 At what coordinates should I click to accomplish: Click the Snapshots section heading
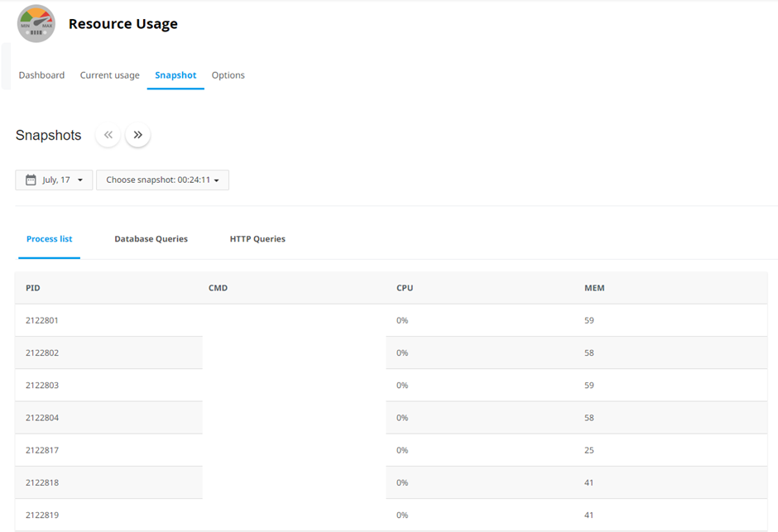[48, 135]
